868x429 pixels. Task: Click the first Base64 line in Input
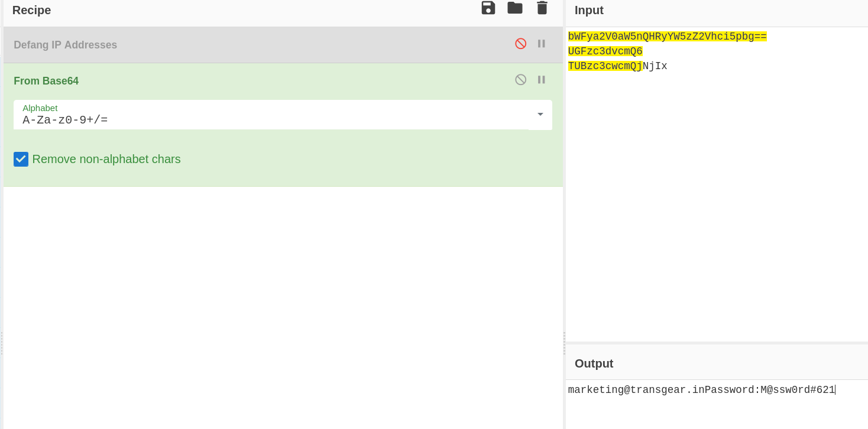667,37
